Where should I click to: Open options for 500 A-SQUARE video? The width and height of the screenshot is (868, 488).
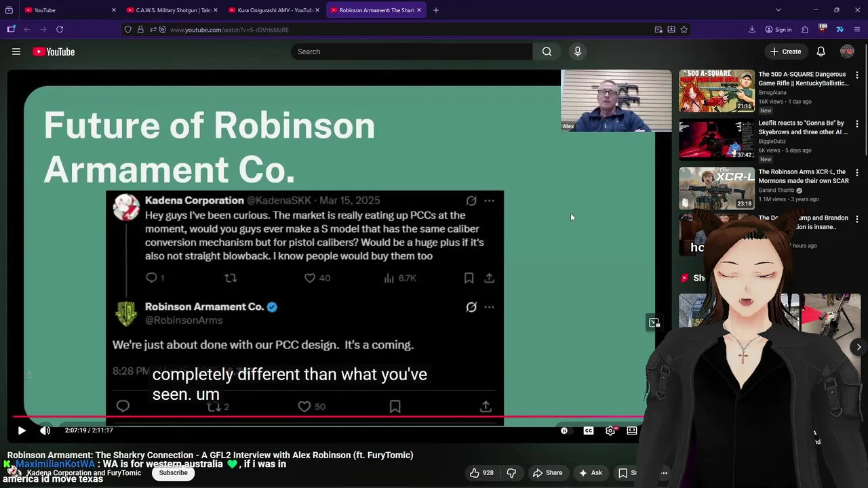(857, 75)
